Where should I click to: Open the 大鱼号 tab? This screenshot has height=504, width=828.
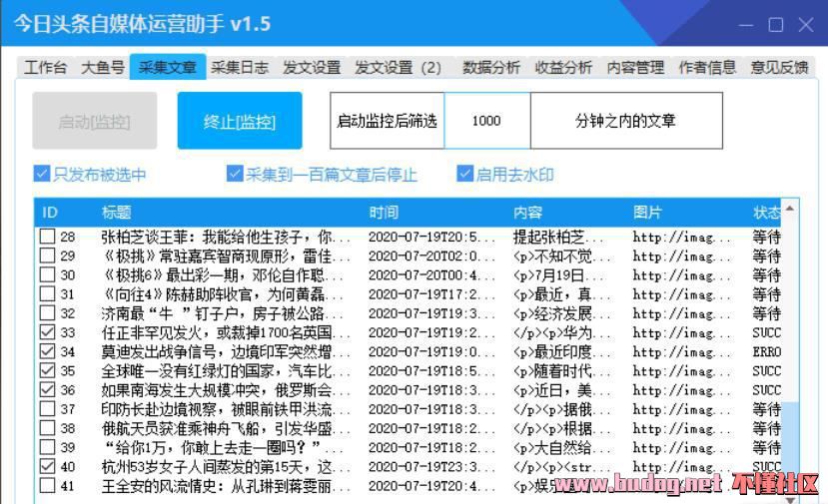click(103, 68)
